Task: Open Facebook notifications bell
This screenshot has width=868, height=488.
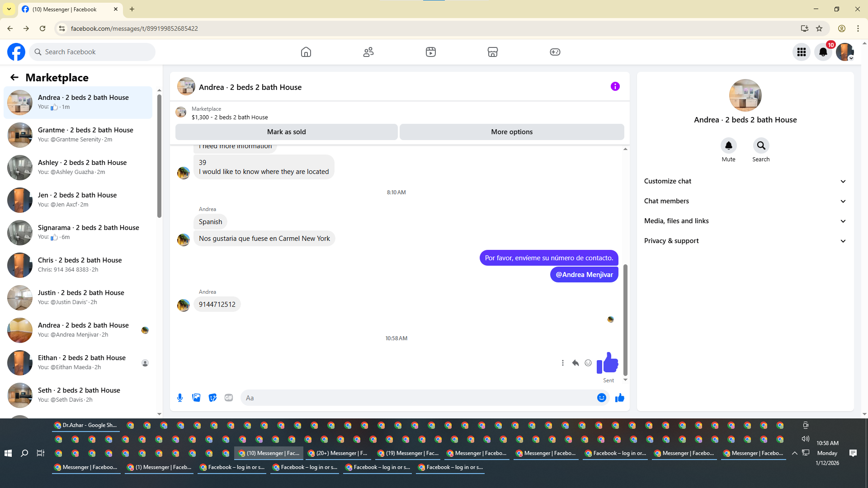Action: coord(823,52)
